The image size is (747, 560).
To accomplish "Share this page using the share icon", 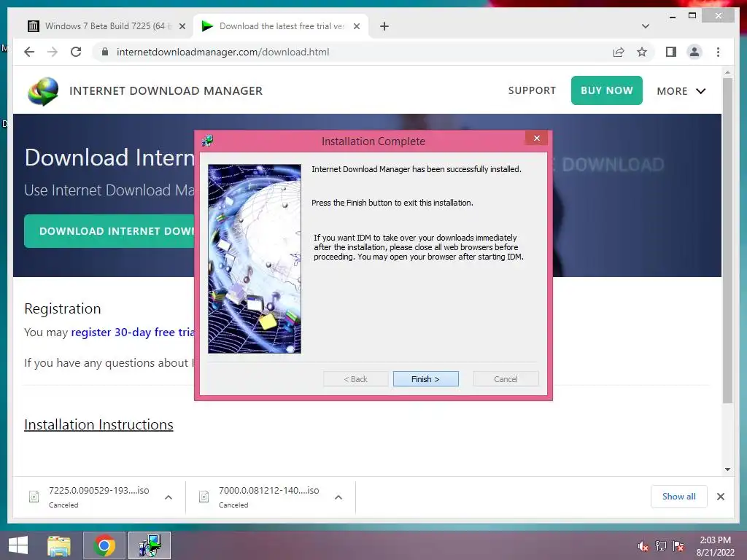I will pos(619,52).
